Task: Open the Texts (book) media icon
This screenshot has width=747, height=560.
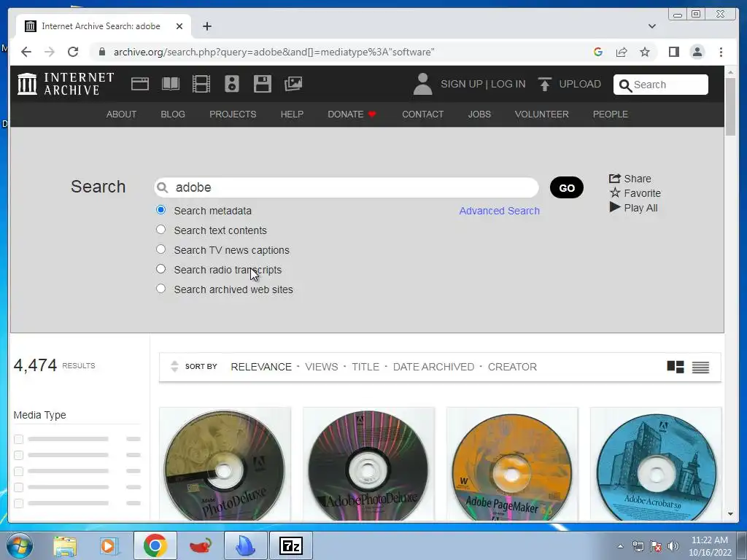Action: click(x=171, y=85)
